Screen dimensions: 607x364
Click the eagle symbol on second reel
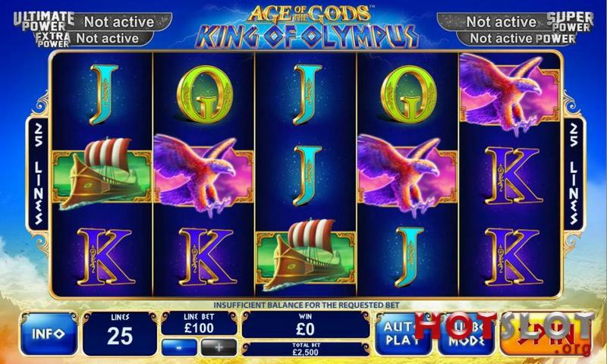click(x=203, y=175)
